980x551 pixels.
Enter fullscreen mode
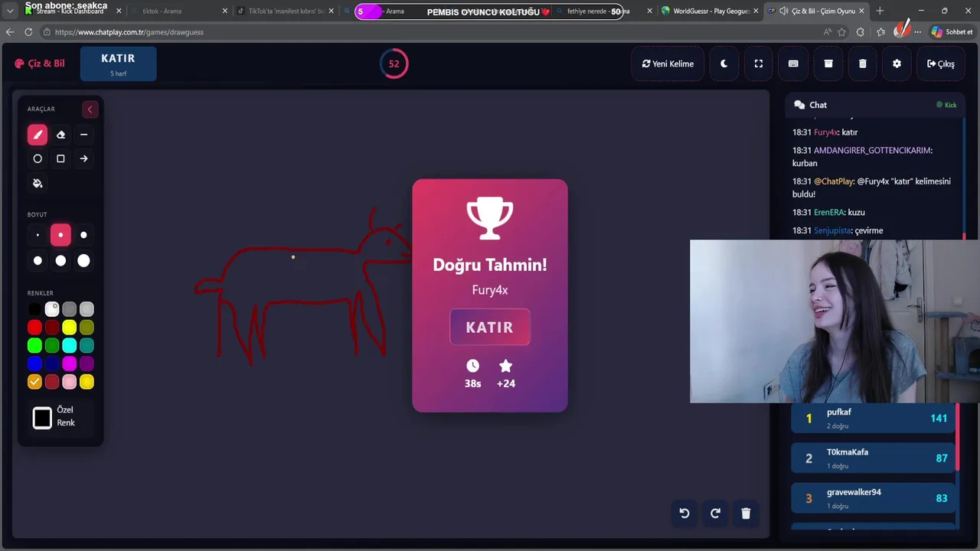759,64
